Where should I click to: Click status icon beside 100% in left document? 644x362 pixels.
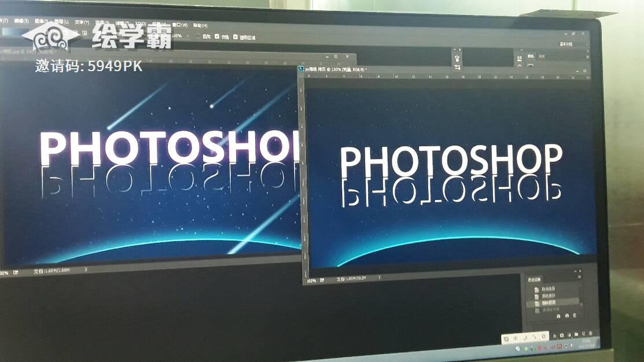[16, 272]
